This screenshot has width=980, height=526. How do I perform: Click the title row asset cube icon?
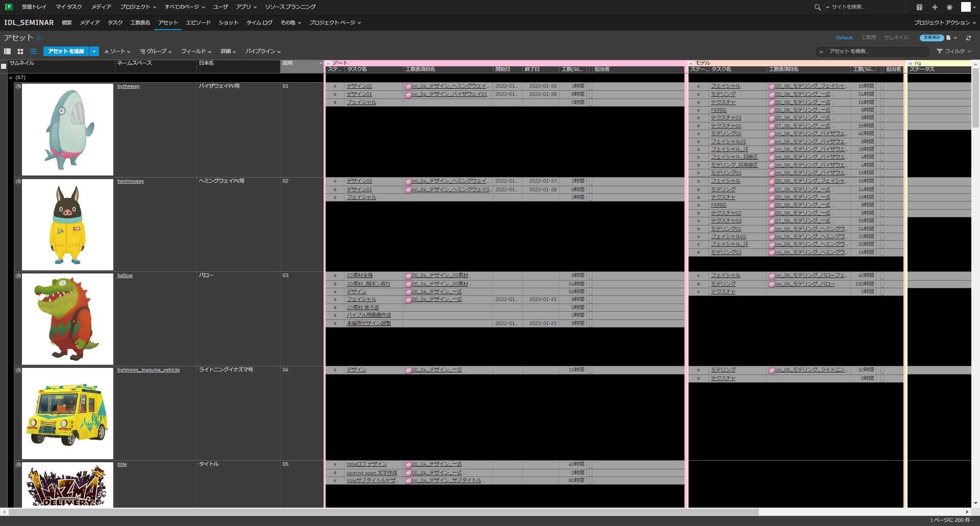point(18,465)
